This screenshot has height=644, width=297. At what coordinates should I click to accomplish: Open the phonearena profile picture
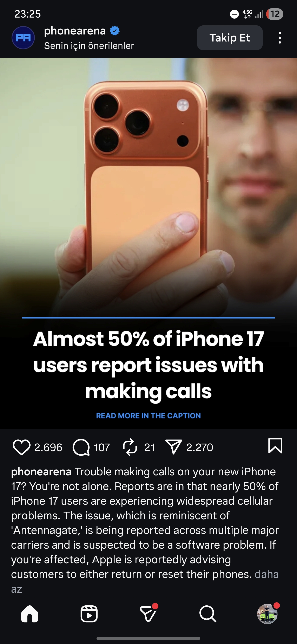pyautogui.click(x=23, y=38)
